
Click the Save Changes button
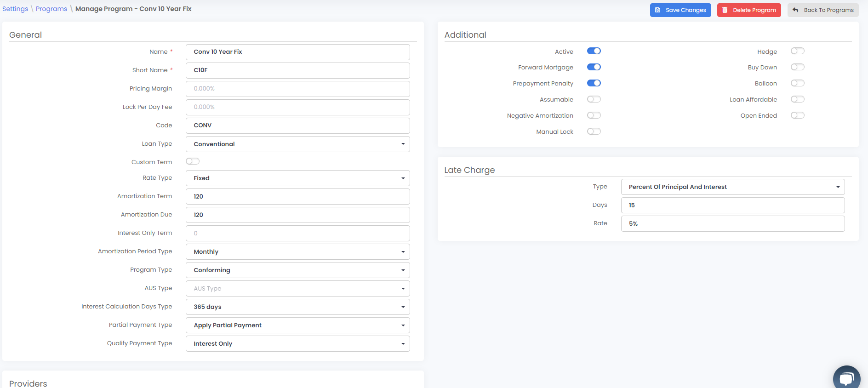(x=680, y=10)
